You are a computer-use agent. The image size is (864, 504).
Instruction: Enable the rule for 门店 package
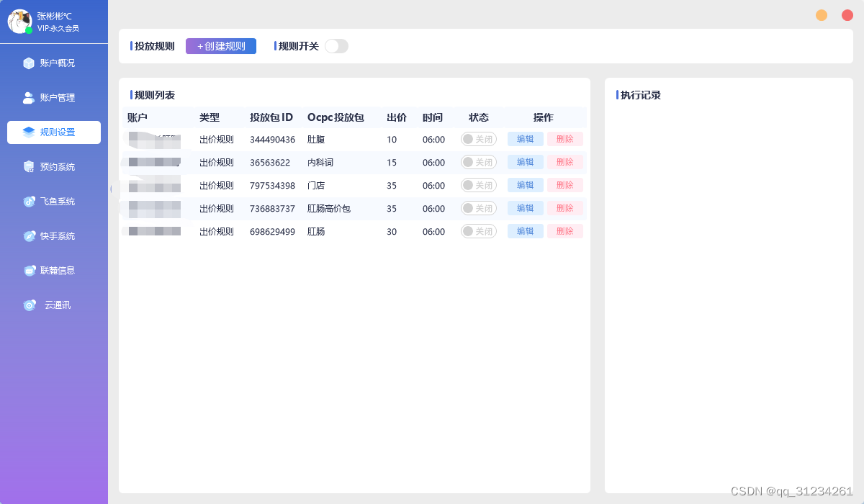pos(479,185)
